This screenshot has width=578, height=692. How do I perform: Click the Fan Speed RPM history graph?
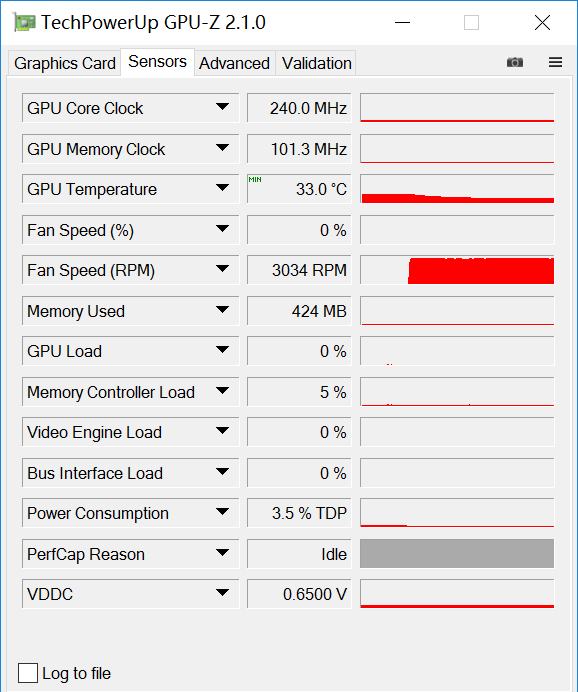point(457,270)
